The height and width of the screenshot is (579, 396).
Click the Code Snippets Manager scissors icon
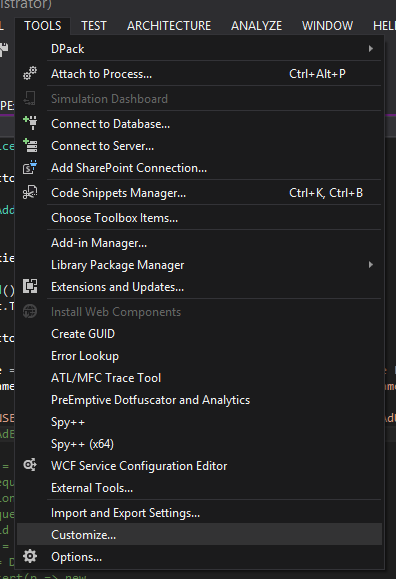[30, 192]
